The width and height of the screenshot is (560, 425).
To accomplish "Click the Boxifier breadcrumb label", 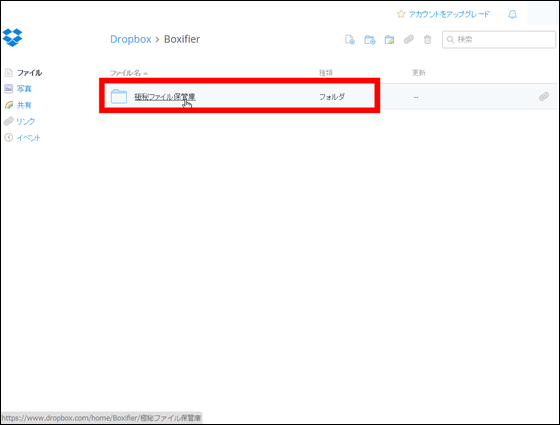I will 182,39.
